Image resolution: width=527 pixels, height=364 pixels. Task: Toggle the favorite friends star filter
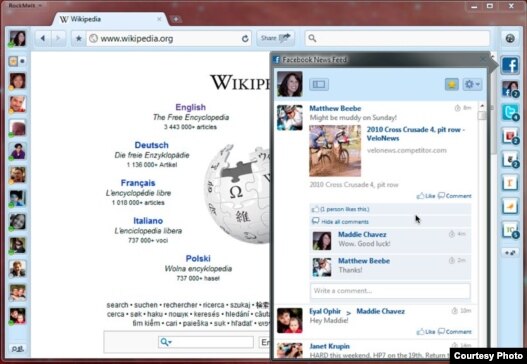coord(13,61)
